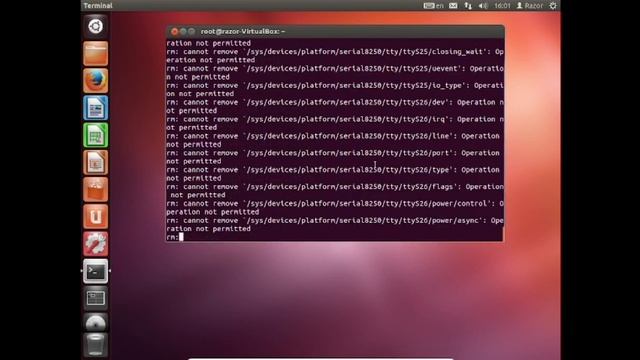Screen dimensions: 640x360
Task: Open LibreOffice Writer from launcher
Action: [96, 108]
